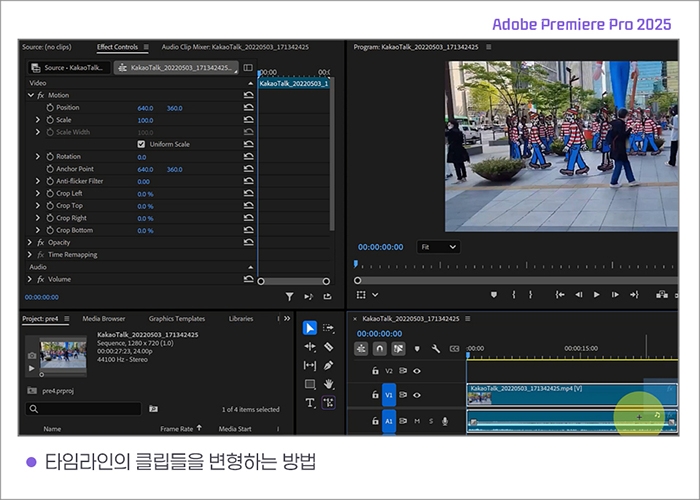Click the wrench timeline display settings icon
This screenshot has height=500, width=700.
coord(436,349)
